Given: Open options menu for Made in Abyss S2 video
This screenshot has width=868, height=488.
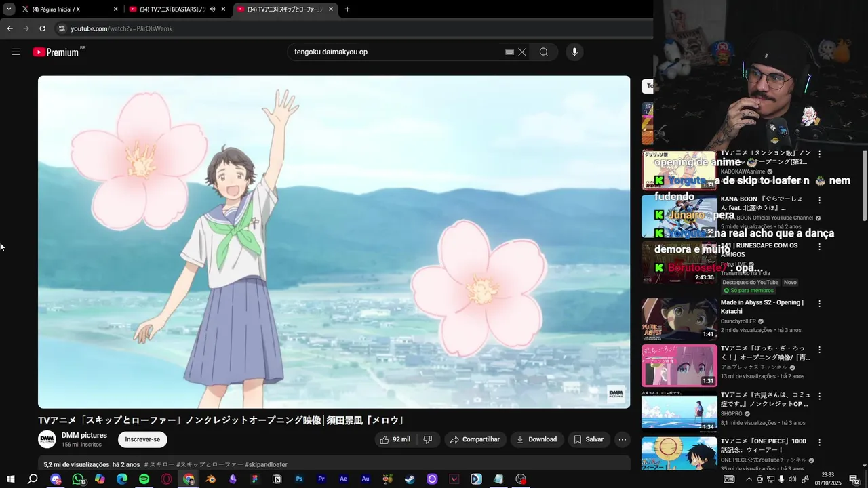Looking at the screenshot, I should pos(819,304).
